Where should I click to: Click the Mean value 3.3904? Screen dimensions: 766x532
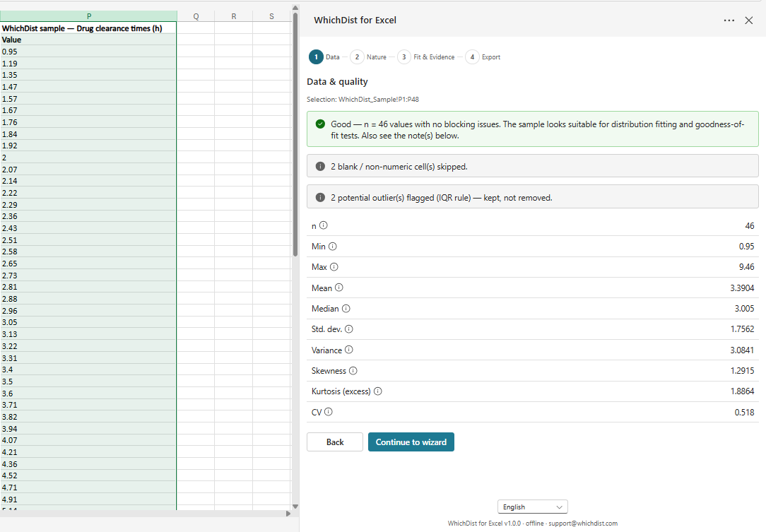(742, 288)
